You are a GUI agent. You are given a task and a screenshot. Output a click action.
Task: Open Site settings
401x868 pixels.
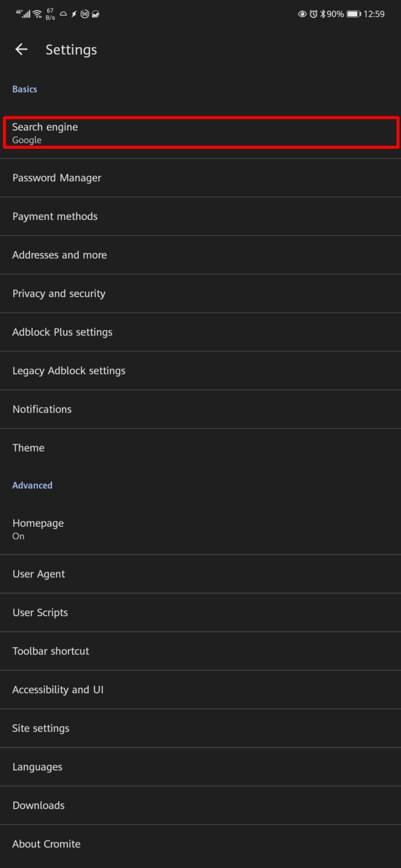click(200, 728)
